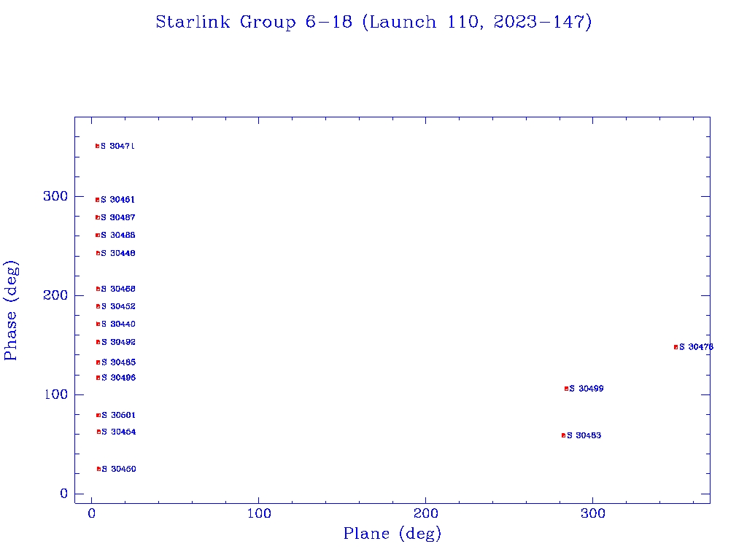
Task: Select satellite label S 30483
Action: 584,435
